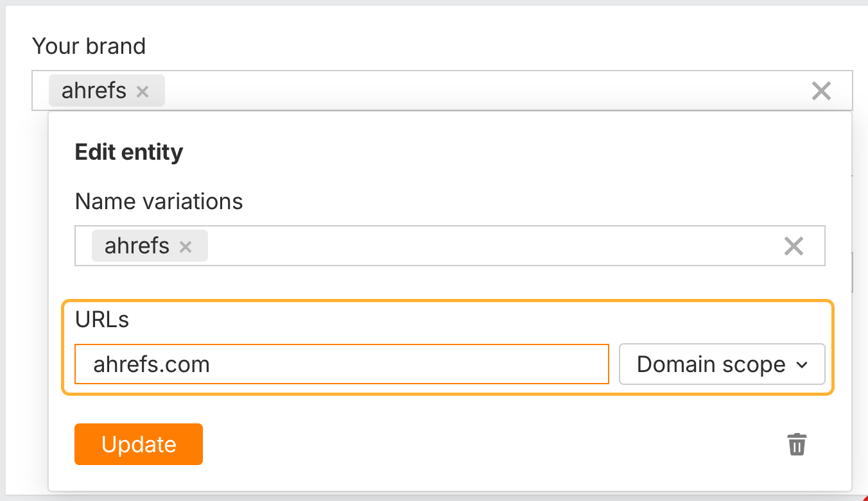Focus the Name variations input area
This screenshot has width=868, height=501.
click(x=449, y=246)
